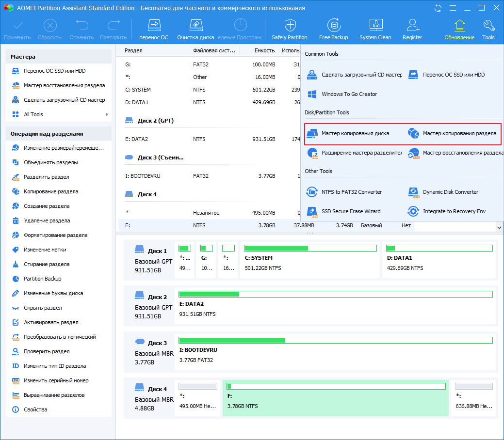The height and width of the screenshot is (440, 504).
Task: Open the hamburger menu in title bar
Action: pos(453,8)
